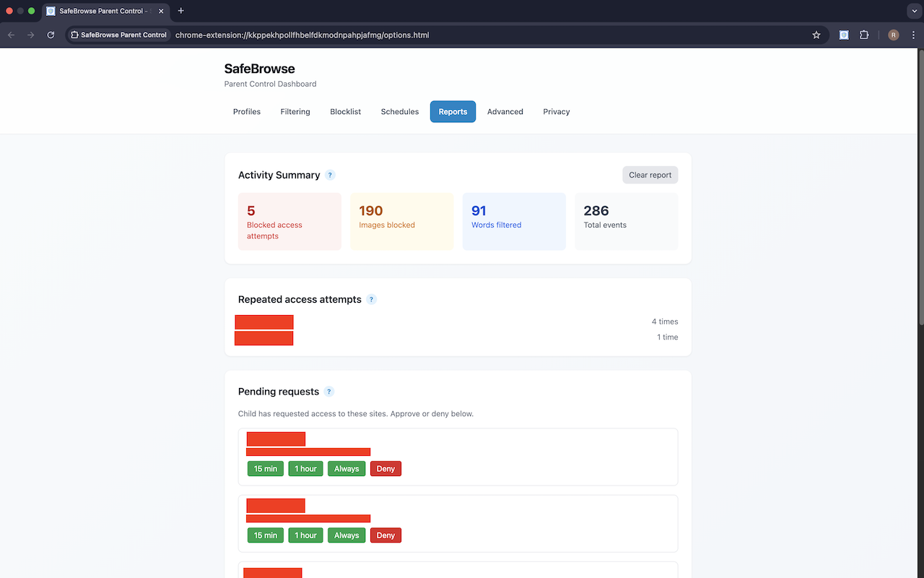Viewport: 924px width, 578px height.
Task: Click the Clear report button
Action: tap(650, 175)
